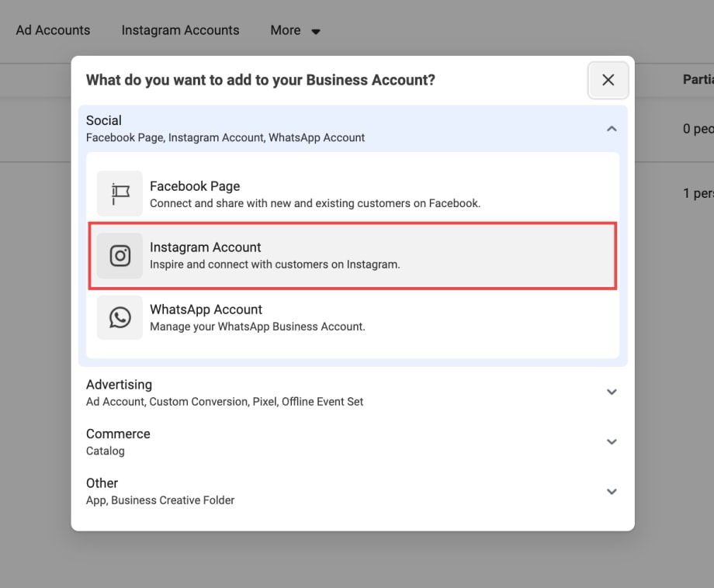Select the Facebook Page option
The height and width of the screenshot is (588, 714).
tap(353, 193)
